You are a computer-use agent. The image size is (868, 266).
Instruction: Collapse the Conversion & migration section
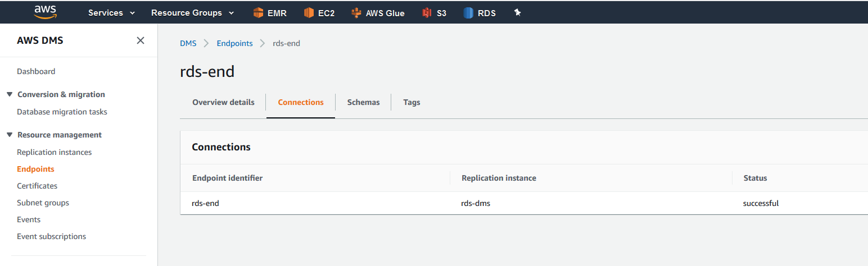(x=10, y=94)
